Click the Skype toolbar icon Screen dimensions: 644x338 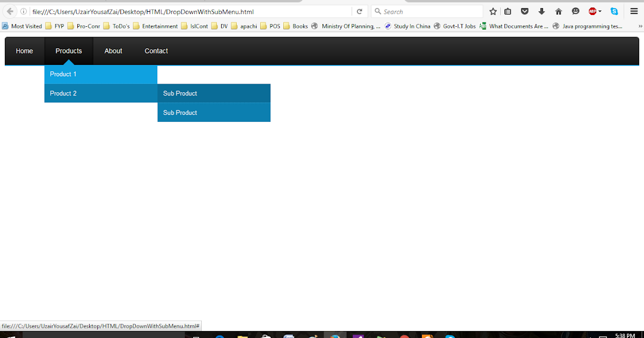click(x=614, y=11)
